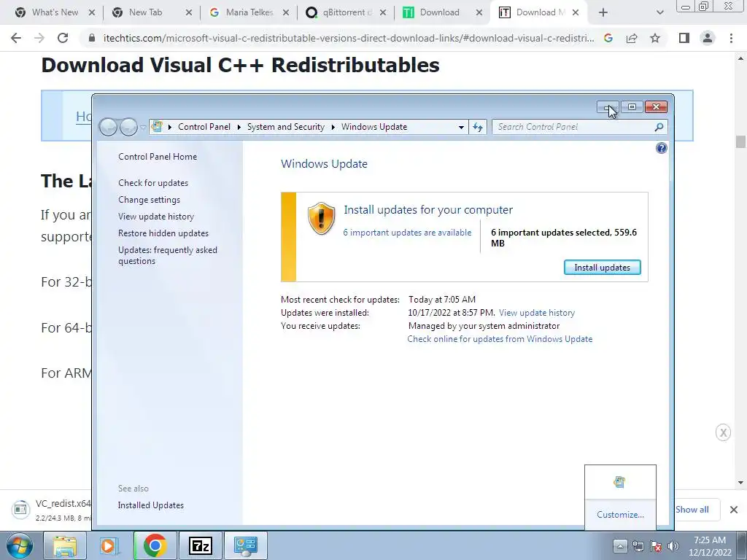Open Control Panel Home
747x560 pixels.
point(158,157)
